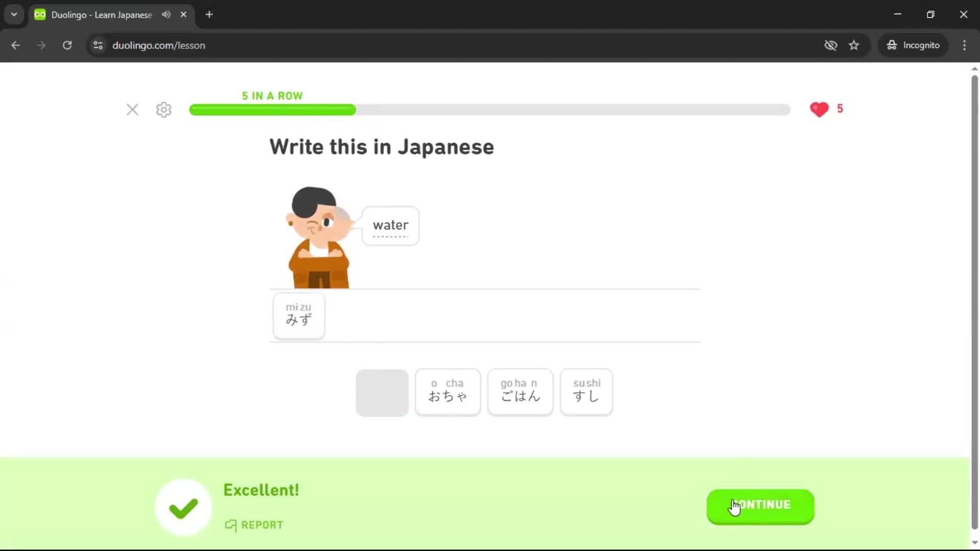Click the REPORT link
The image size is (980, 551).
coord(254,525)
